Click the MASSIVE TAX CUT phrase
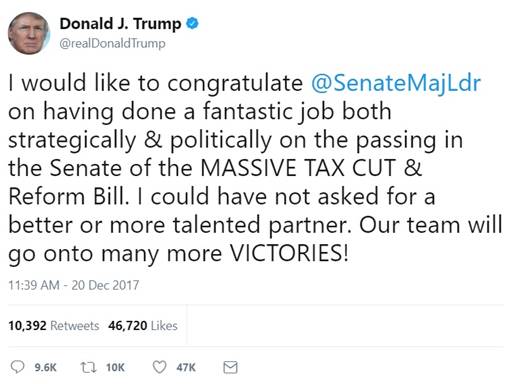515x384 pixels. click(x=298, y=167)
